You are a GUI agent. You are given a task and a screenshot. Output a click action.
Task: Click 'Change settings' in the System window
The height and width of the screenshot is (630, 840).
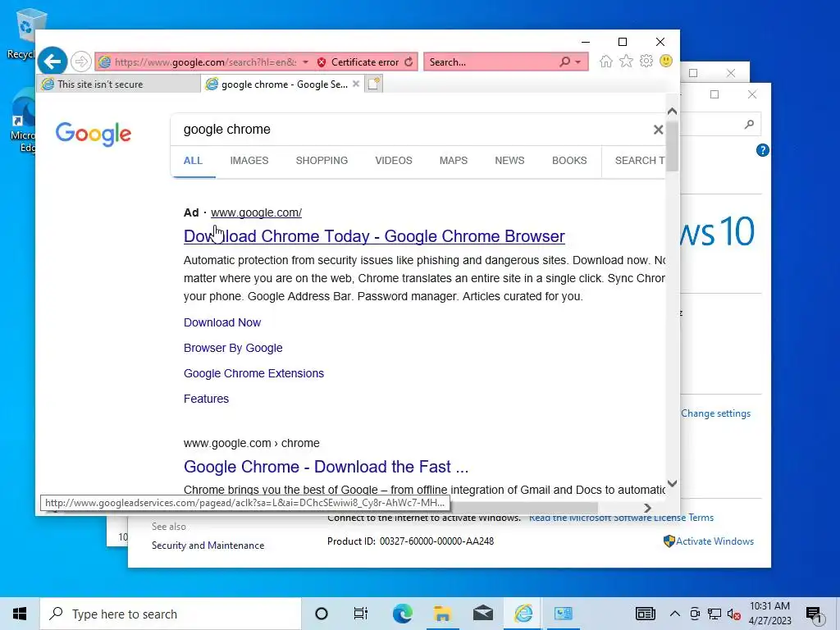(x=715, y=413)
